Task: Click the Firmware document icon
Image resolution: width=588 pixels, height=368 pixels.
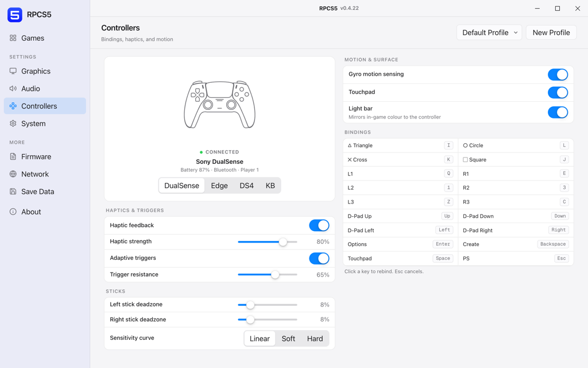Action: click(x=13, y=156)
